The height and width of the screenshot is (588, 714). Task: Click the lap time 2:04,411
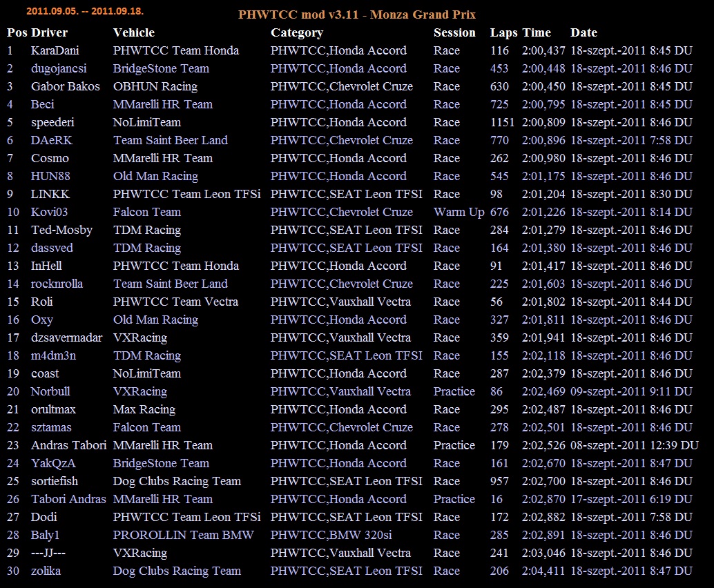pyautogui.click(x=543, y=571)
